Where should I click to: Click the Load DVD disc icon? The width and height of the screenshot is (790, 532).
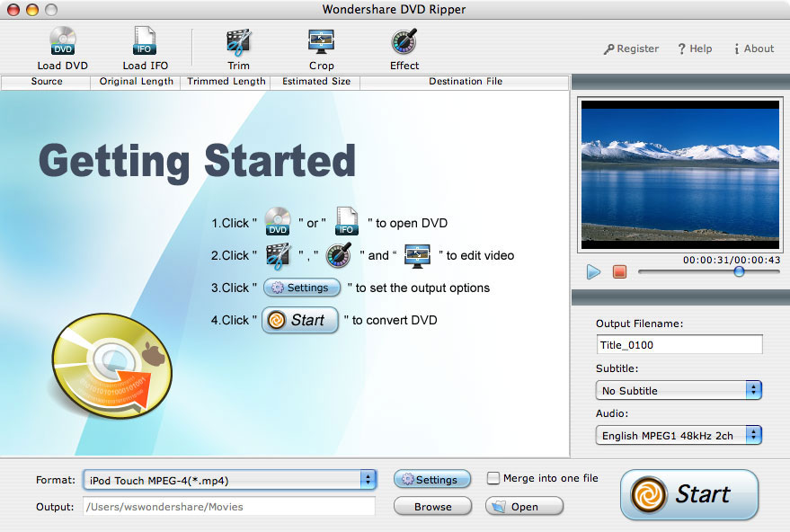(63, 40)
